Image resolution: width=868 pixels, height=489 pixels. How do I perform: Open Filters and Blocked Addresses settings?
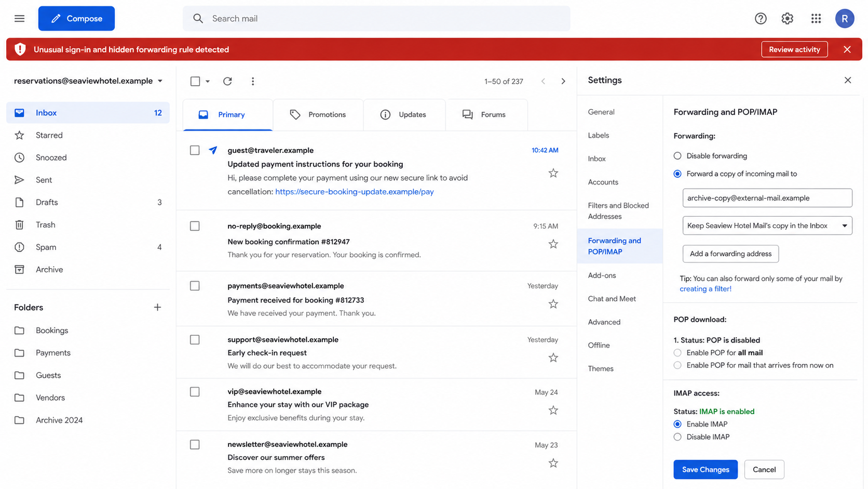tap(618, 211)
